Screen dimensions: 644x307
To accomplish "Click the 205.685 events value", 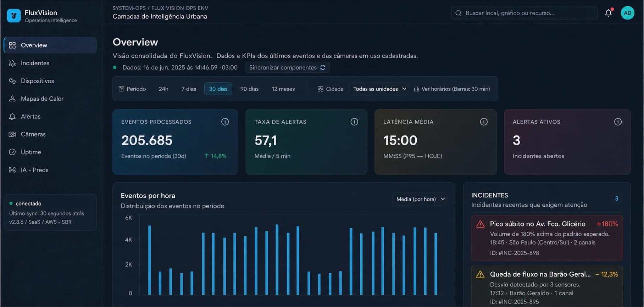I will [147, 140].
